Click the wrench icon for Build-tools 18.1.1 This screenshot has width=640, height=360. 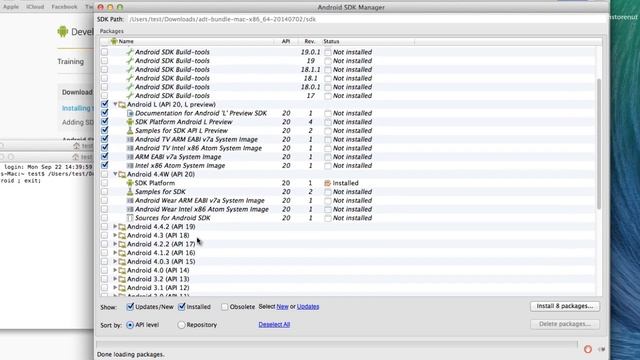click(130, 69)
